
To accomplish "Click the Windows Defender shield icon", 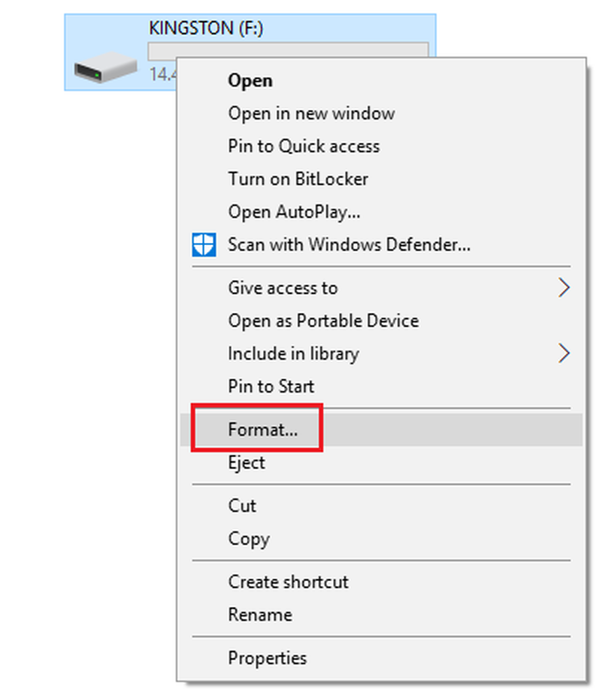I will pos(204,244).
